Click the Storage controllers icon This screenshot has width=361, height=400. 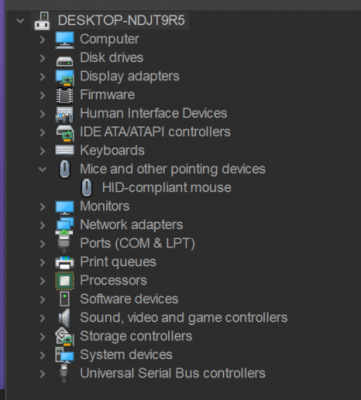click(x=65, y=336)
